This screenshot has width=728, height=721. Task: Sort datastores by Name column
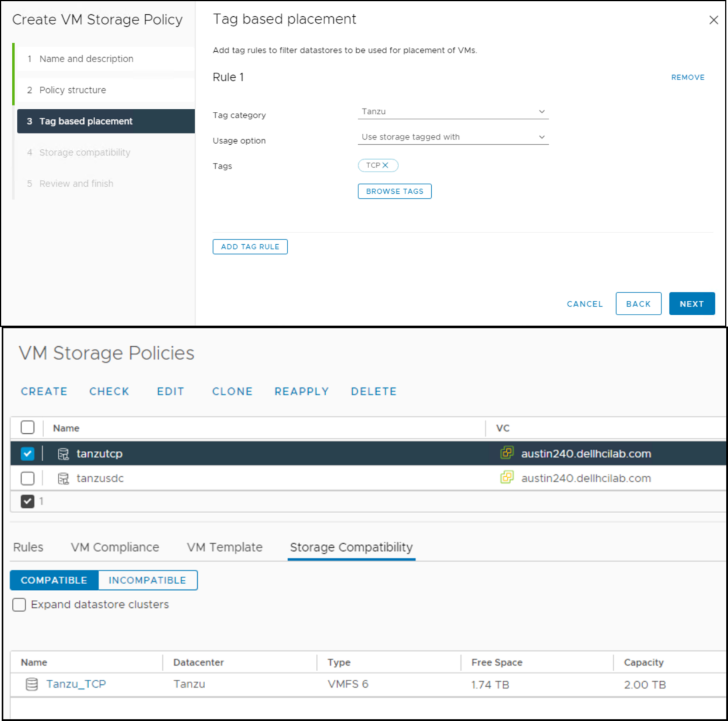(x=34, y=662)
